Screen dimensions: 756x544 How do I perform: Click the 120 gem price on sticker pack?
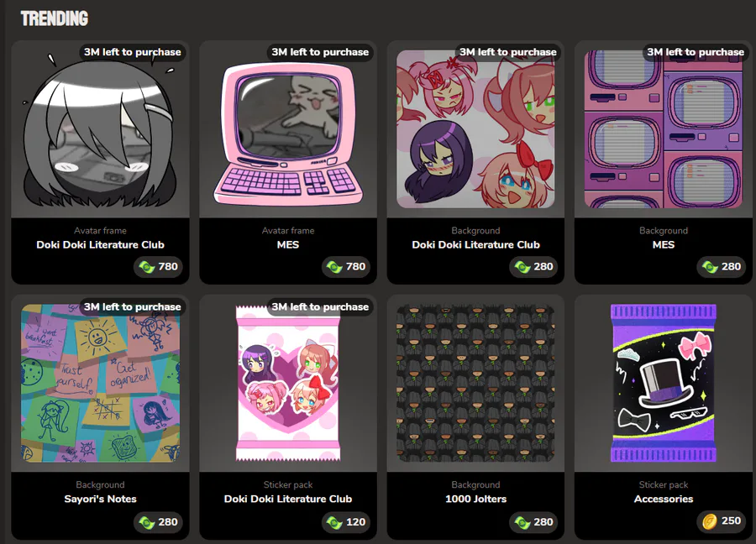click(x=346, y=522)
